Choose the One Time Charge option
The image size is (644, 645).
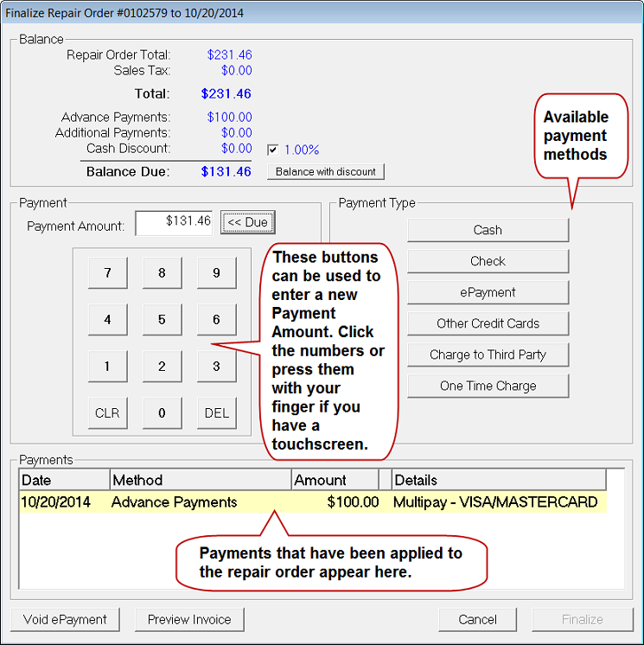click(x=488, y=386)
